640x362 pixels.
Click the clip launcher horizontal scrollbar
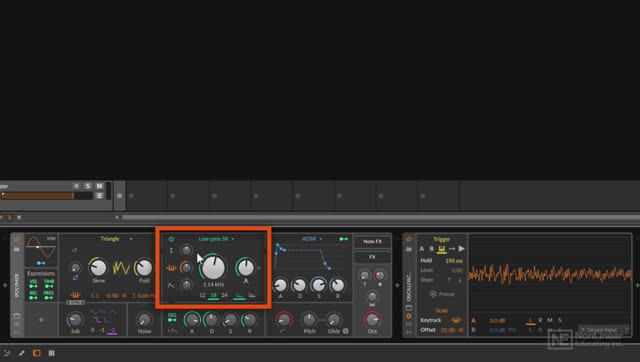[381, 218]
